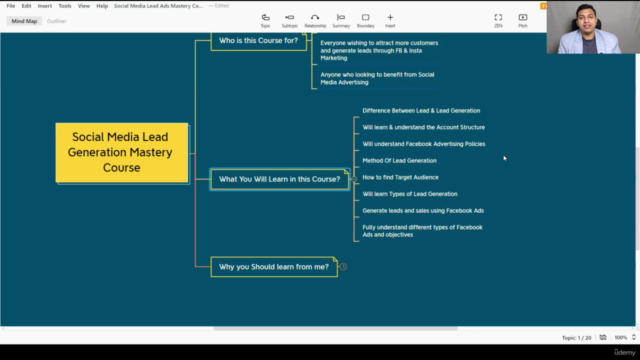The height and width of the screenshot is (360, 640).
Task: Switch to the Mind Map tab
Action: pyautogui.click(x=24, y=21)
